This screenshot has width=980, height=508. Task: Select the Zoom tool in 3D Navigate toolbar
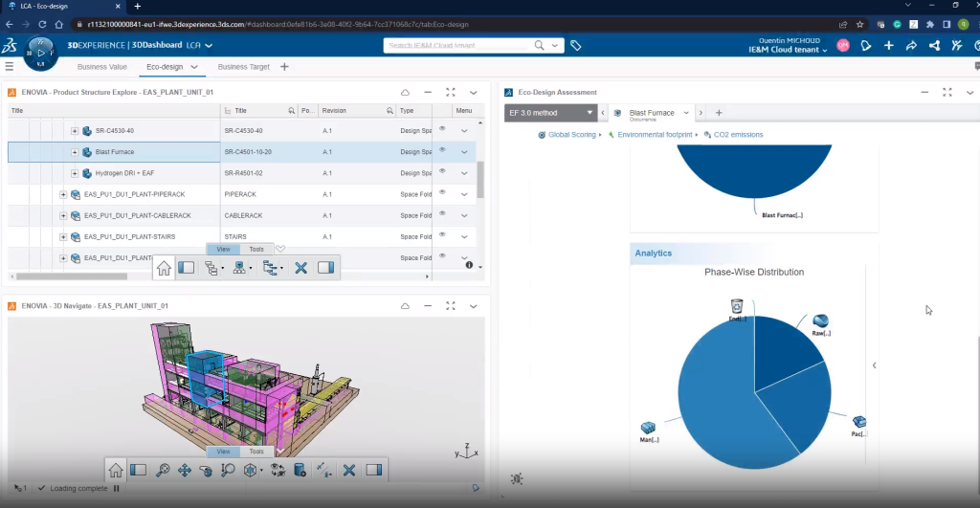(228, 471)
